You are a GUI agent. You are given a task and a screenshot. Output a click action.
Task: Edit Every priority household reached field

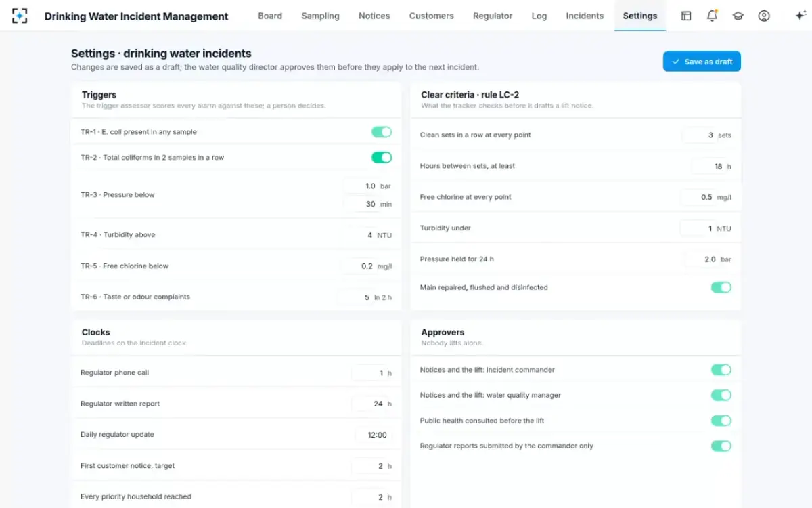369,497
